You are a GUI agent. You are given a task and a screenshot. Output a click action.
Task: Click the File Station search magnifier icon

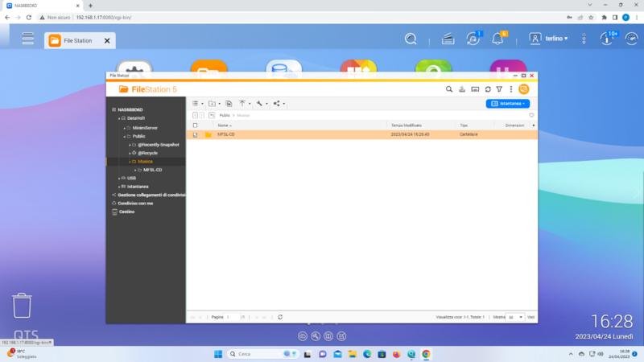pyautogui.click(x=449, y=89)
